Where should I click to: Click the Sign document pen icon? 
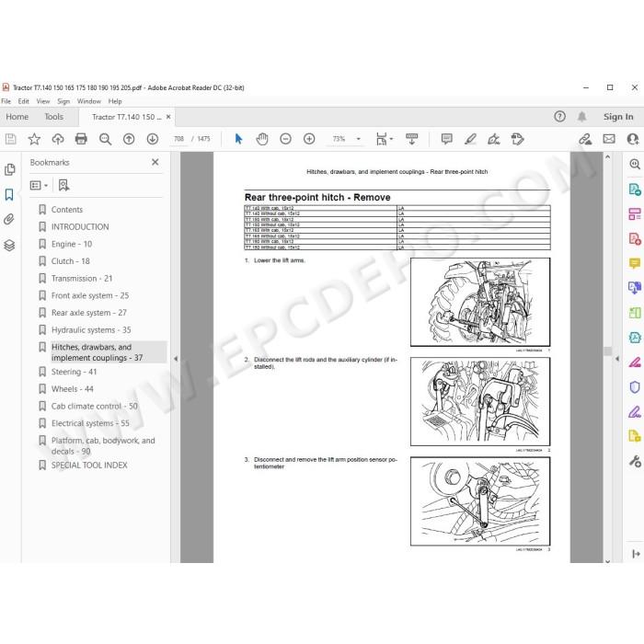coord(494,139)
